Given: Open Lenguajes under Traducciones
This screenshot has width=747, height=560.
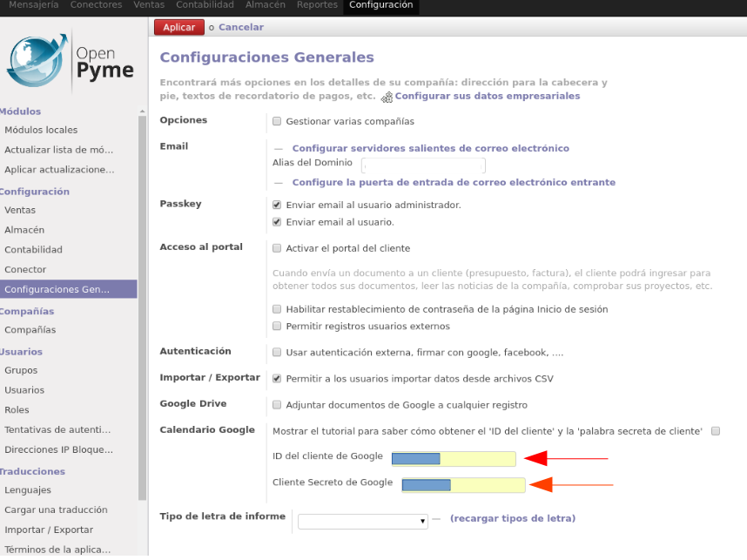Looking at the screenshot, I should pos(28,490).
